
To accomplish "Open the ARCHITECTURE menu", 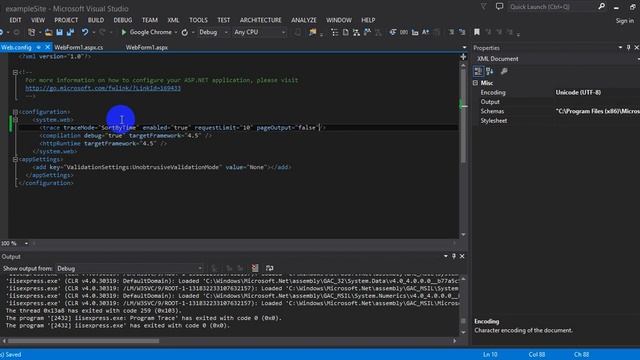I will (260, 20).
